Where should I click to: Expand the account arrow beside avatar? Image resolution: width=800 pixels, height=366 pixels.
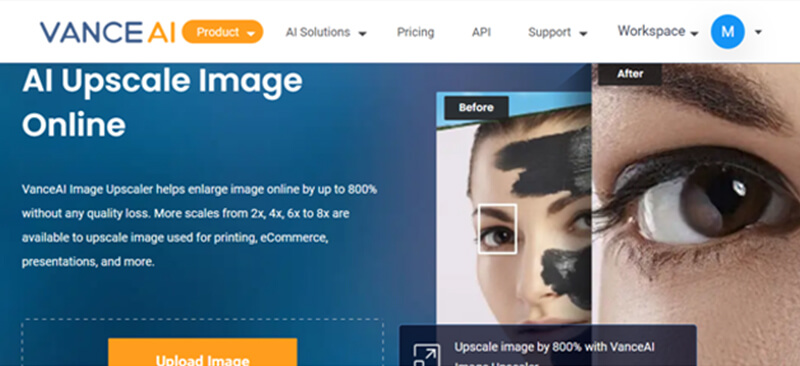click(x=758, y=32)
